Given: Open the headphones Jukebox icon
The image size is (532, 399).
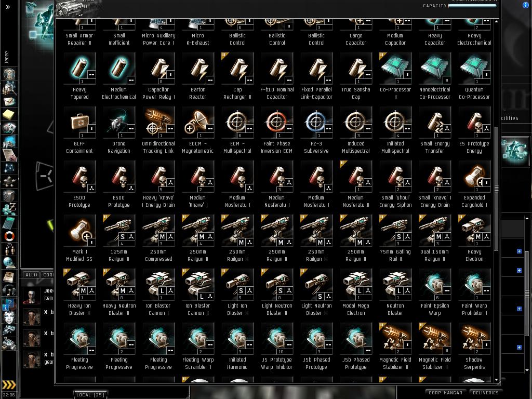Looking at the screenshot, I should click(x=9, y=290).
